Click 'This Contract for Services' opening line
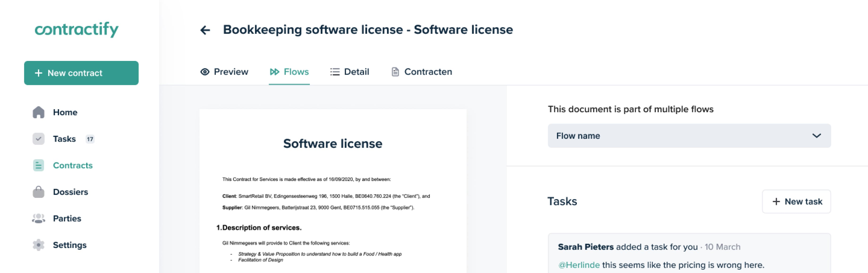The height and width of the screenshot is (273, 868). point(306,179)
